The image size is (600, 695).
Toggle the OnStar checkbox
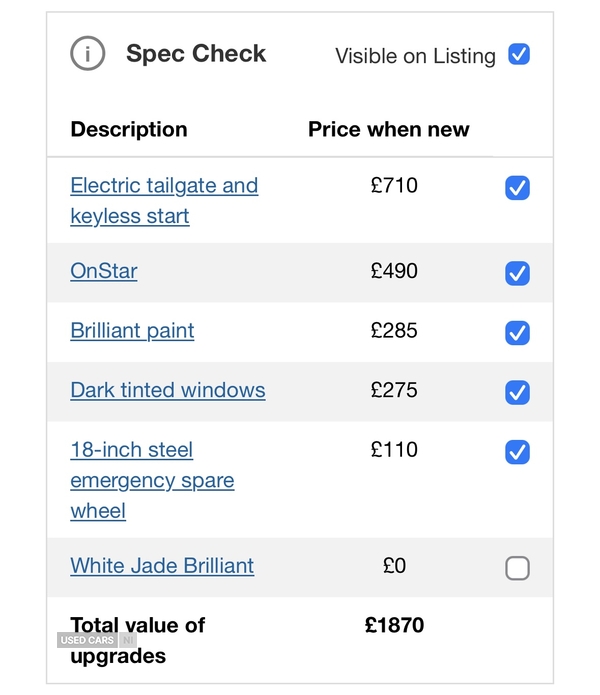(x=517, y=273)
